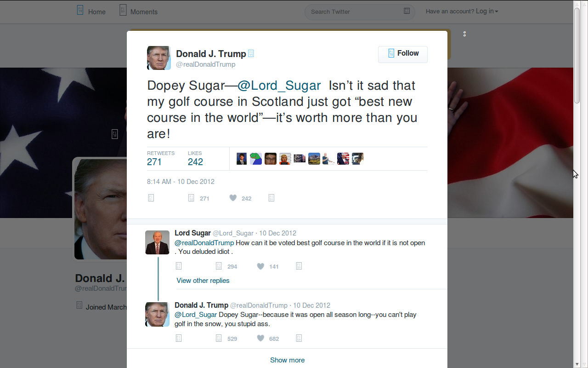Like the main Dopey Sugar tweet
The height and width of the screenshot is (368, 588).
click(233, 198)
